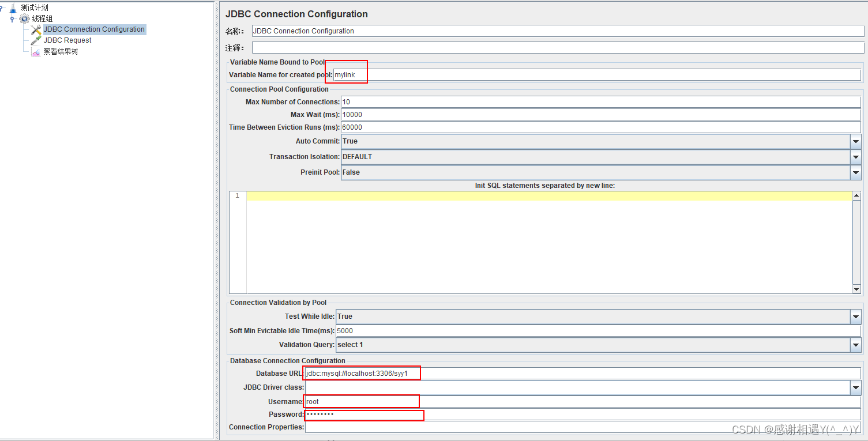The height and width of the screenshot is (441, 868).
Task: Click the Connection Pool Configuration section label
Action: 279,89
